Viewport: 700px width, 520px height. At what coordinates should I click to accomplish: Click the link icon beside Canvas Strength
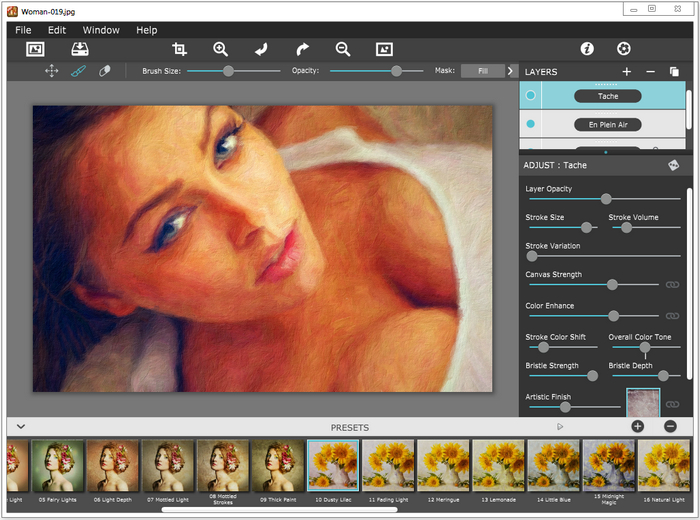click(672, 284)
